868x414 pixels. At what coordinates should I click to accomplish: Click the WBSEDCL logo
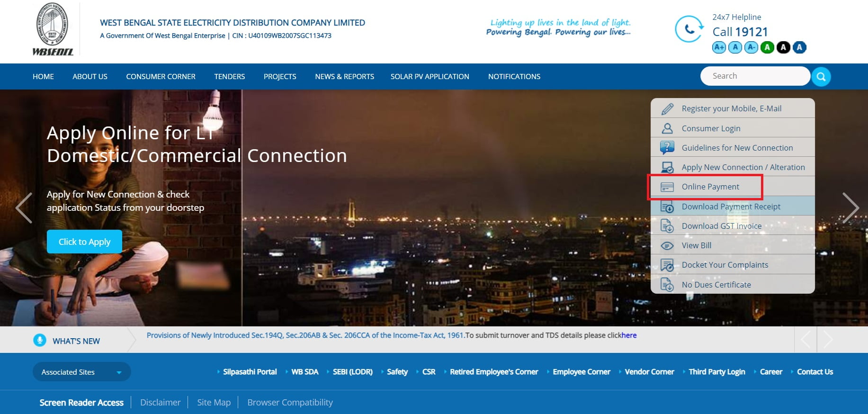[x=53, y=29]
